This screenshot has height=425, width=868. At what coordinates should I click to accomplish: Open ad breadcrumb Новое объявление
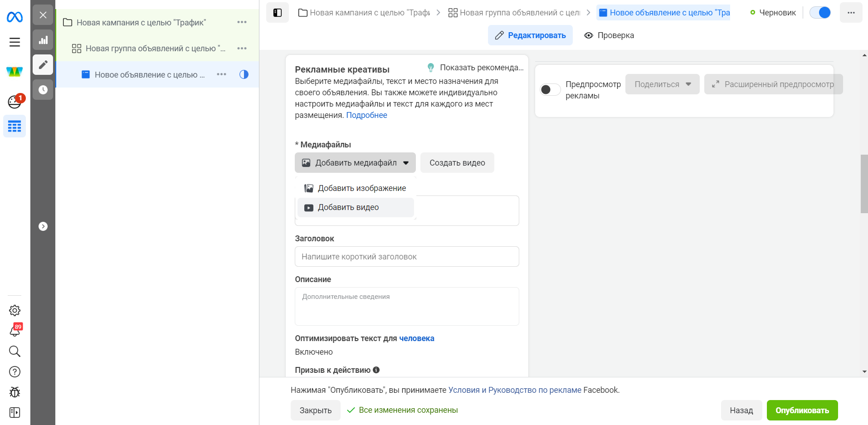[664, 13]
